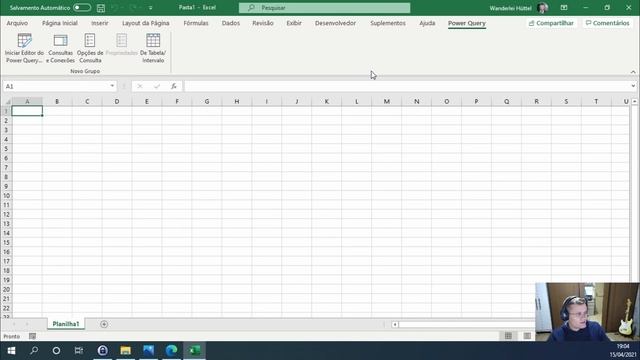Switch to Revisão tab

(263, 23)
